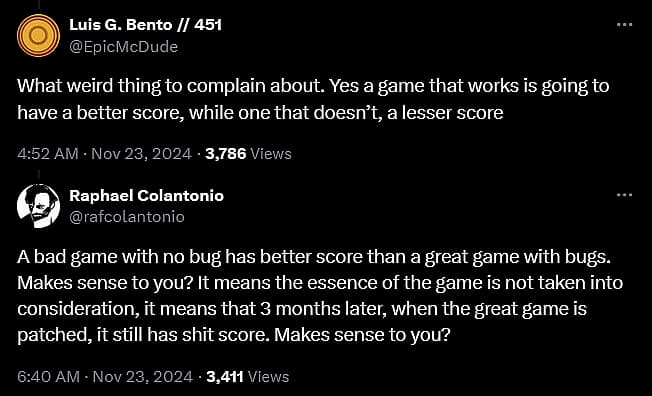Open the three-dot More menu on Raphael's reply
652x396 pixels.
click(x=624, y=195)
